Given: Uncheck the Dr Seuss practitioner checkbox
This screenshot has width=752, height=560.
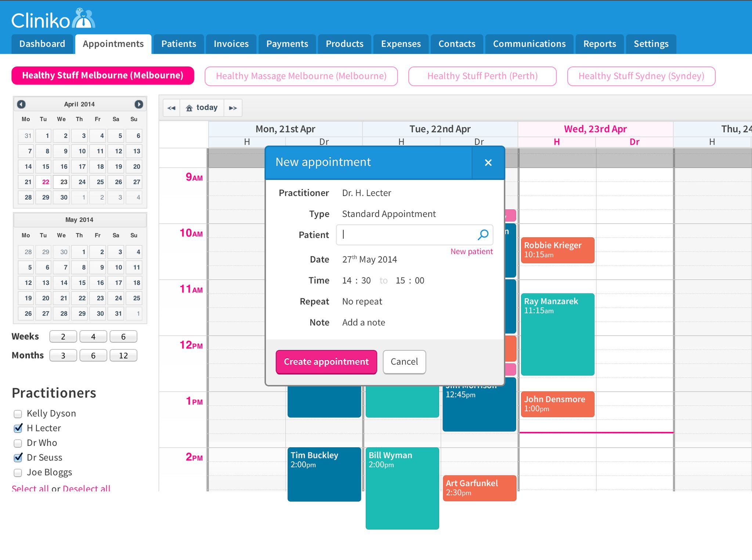Looking at the screenshot, I should (18, 458).
